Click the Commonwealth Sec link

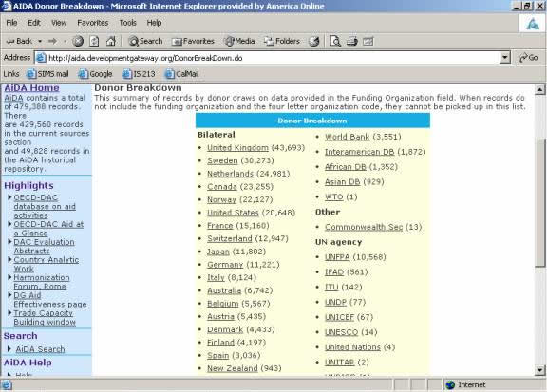click(x=364, y=227)
